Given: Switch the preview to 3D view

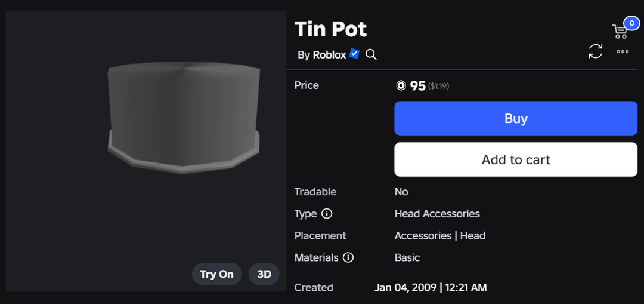Looking at the screenshot, I should (x=264, y=274).
